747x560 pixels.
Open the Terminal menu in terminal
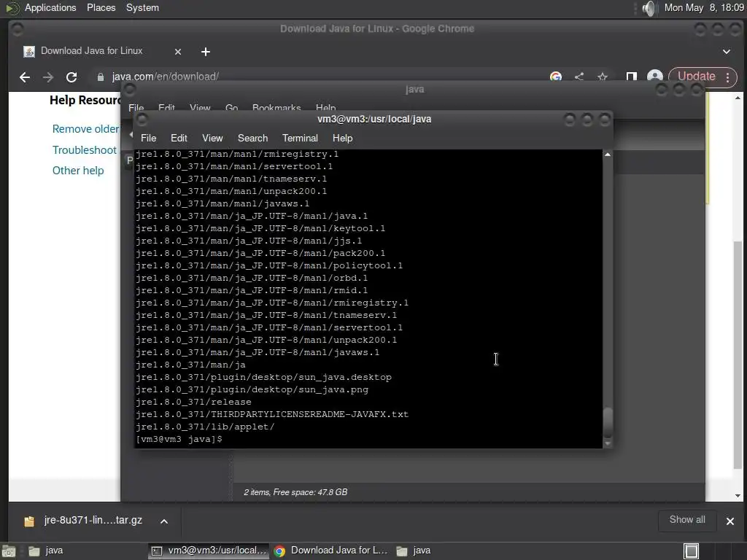click(x=300, y=138)
